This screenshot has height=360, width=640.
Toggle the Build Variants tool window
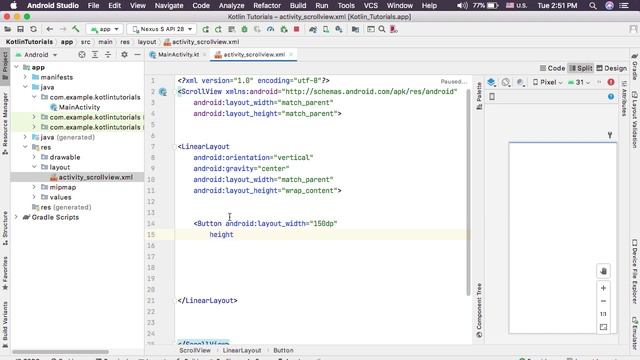tap(5, 325)
